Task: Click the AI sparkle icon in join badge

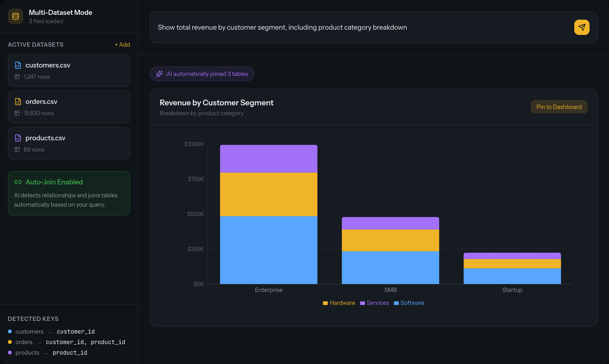Action: tap(159, 74)
